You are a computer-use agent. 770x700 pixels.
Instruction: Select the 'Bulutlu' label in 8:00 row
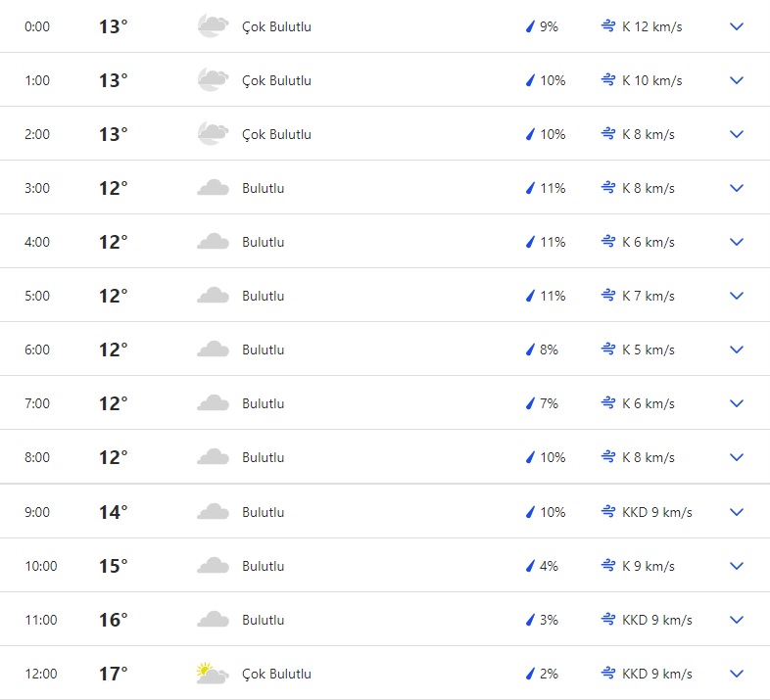coord(263,457)
